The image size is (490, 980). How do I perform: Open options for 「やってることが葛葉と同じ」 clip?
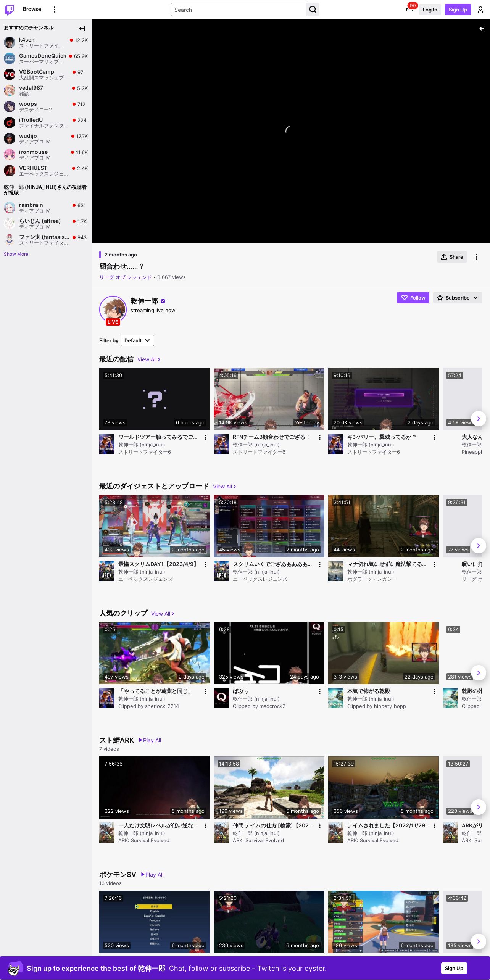[x=205, y=691]
